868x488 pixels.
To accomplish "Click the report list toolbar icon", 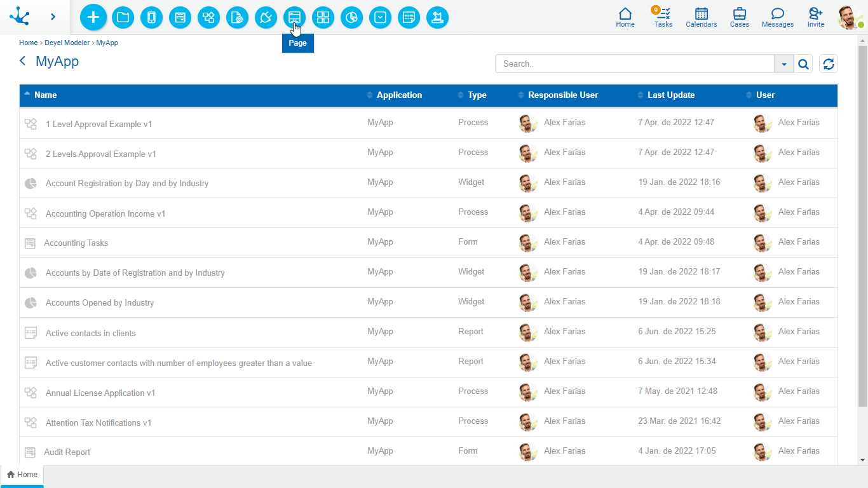I will 409,17.
